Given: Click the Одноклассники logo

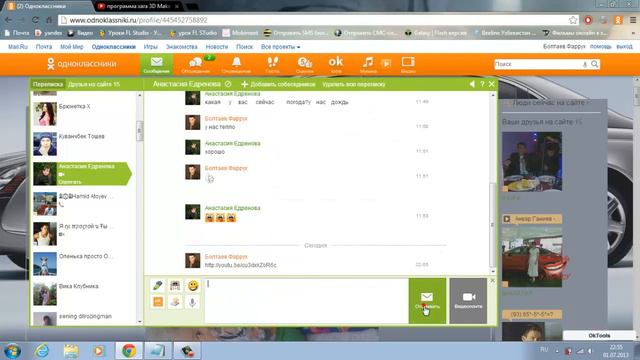Looking at the screenshot, I should [x=82, y=64].
